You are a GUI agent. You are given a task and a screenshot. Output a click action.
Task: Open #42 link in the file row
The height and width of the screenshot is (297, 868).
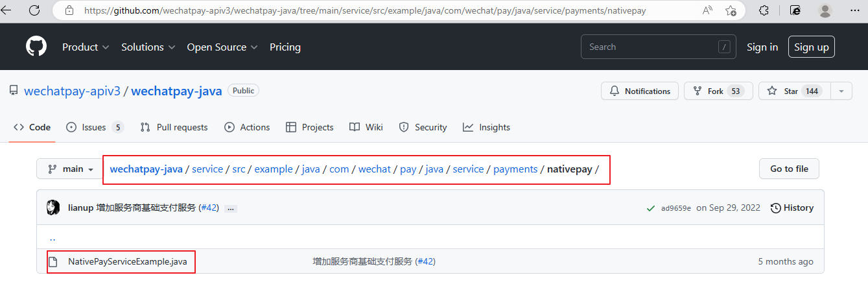(x=425, y=261)
